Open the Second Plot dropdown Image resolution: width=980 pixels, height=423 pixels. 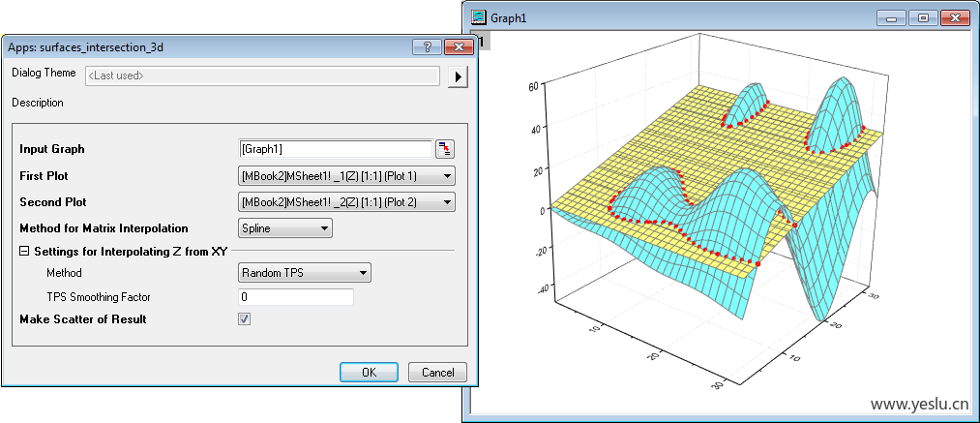click(346, 202)
